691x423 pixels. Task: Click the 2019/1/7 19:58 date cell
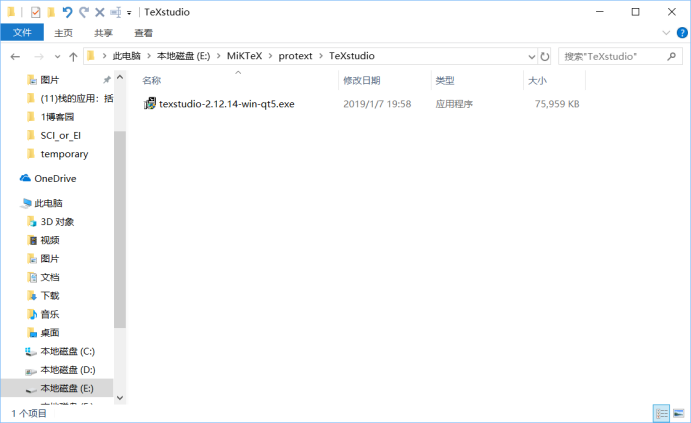[x=377, y=104]
